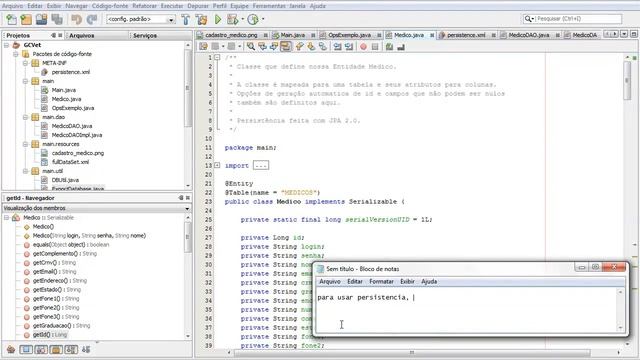This screenshot has height=360, width=640.
Task: Collapse the Medico class Navigator node
Action: pyautogui.click(x=7, y=218)
